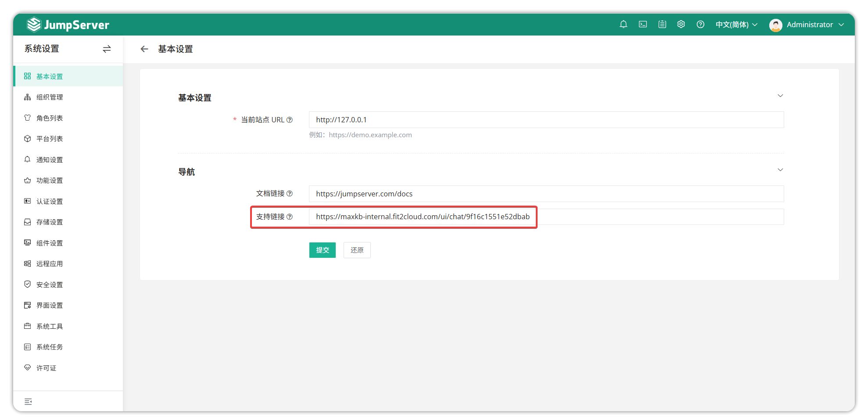Open the system settings gear icon

pyautogui.click(x=681, y=25)
